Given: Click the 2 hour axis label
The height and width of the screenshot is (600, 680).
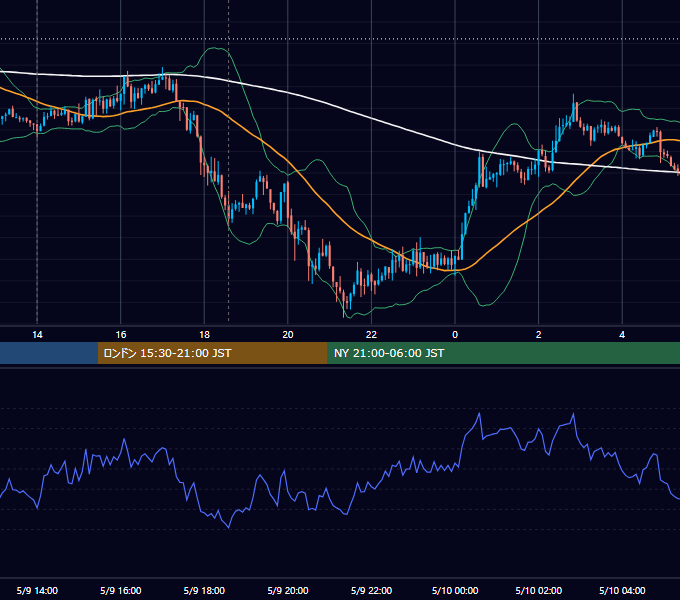Looking at the screenshot, I should coord(538,335).
